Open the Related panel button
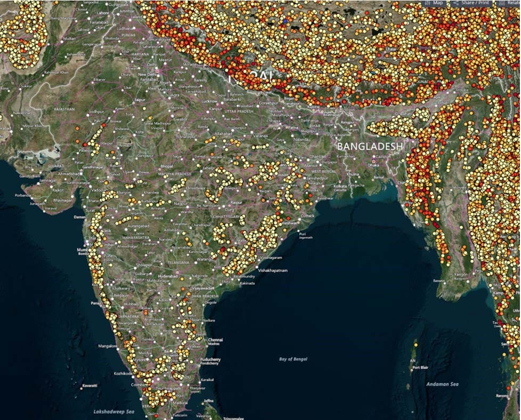This screenshot has width=521, height=420. point(514,3)
